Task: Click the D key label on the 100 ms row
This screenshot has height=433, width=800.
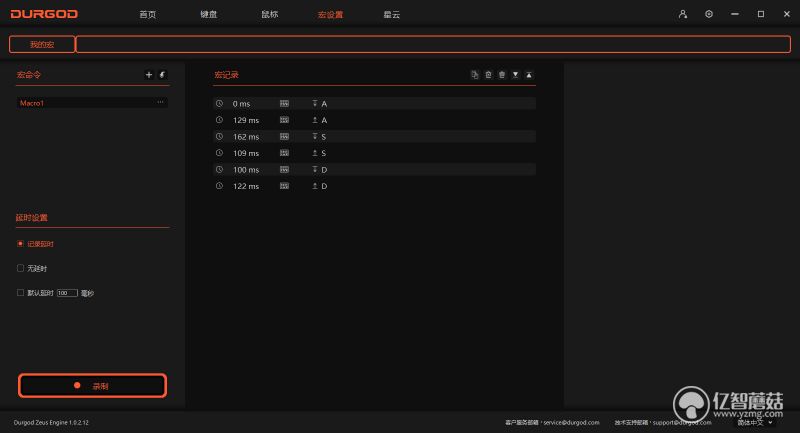Action: pyautogui.click(x=324, y=170)
